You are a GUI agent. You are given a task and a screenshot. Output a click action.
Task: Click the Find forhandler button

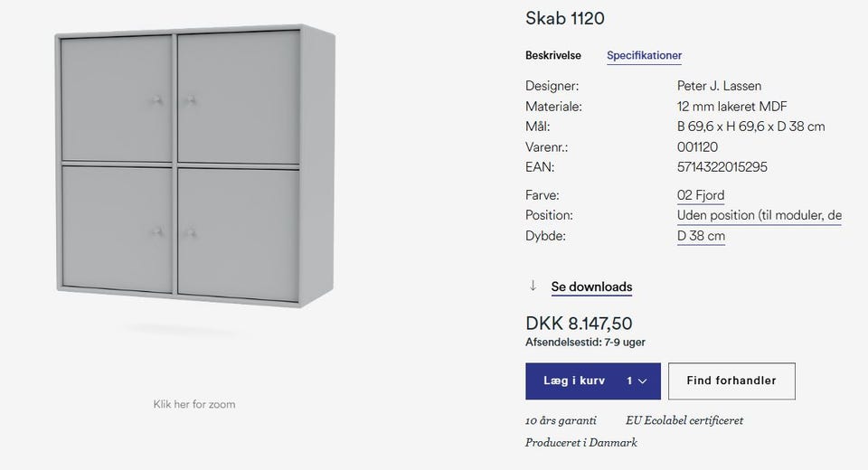[731, 381]
